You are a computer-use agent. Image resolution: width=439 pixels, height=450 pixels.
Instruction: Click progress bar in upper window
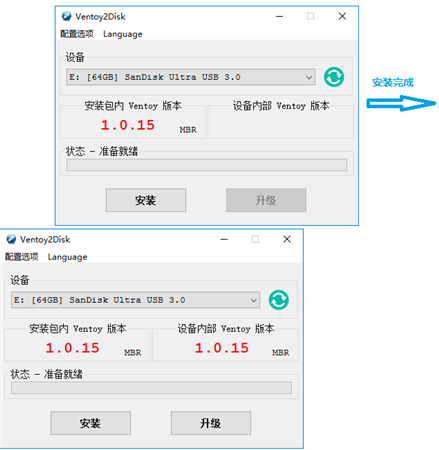click(207, 165)
